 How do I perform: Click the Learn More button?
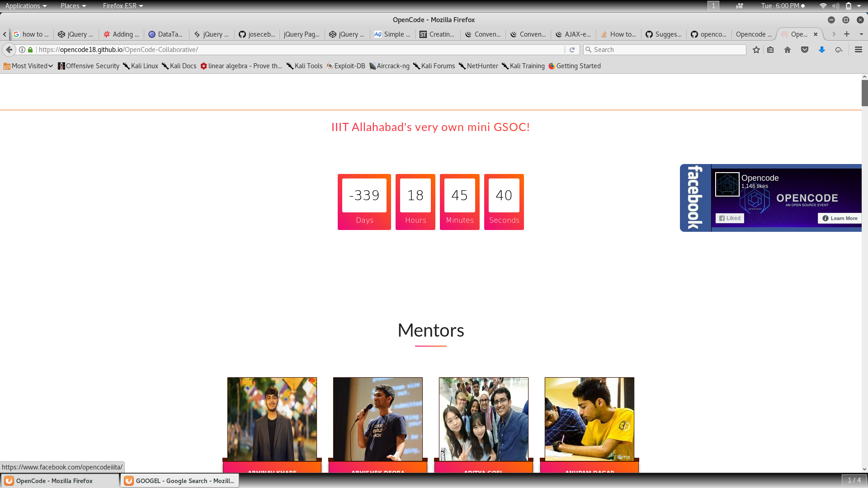(x=840, y=218)
